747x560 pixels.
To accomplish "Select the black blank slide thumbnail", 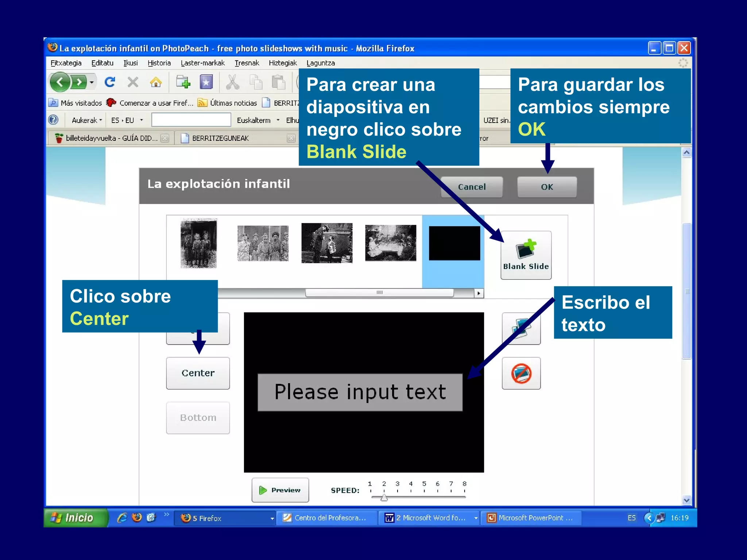I will click(454, 243).
